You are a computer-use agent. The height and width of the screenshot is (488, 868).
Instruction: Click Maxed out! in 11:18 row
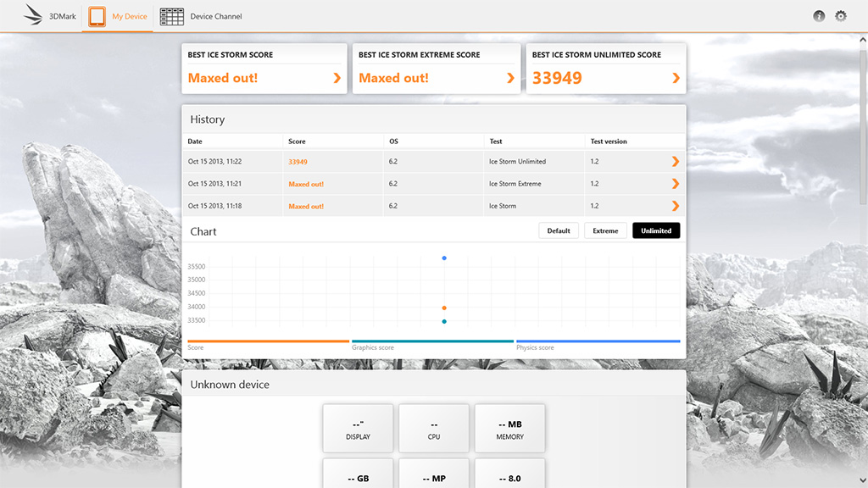pyautogui.click(x=306, y=206)
